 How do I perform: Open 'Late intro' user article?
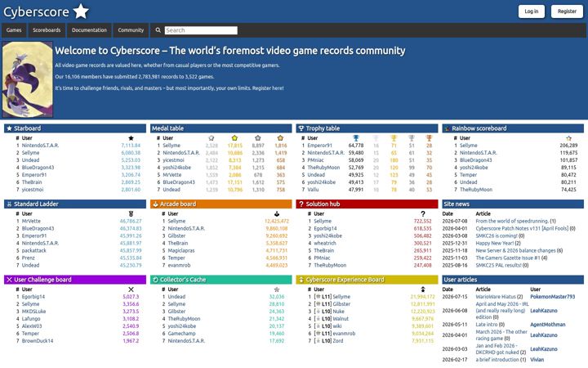click(x=487, y=325)
